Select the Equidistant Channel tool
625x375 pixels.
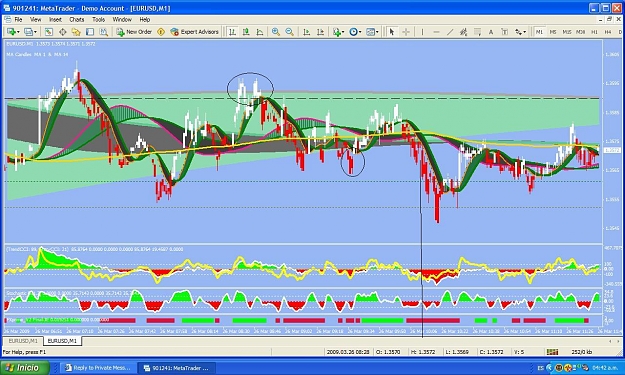464,32
